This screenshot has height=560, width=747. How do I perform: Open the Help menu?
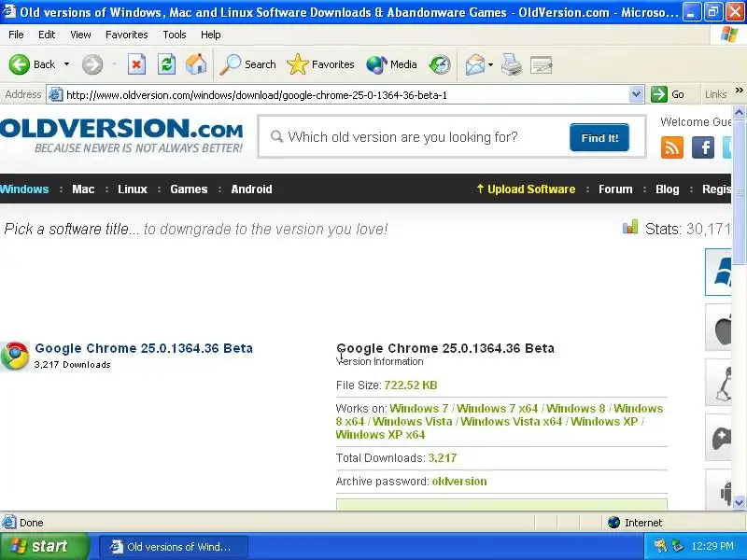click(x=211, y=35)
